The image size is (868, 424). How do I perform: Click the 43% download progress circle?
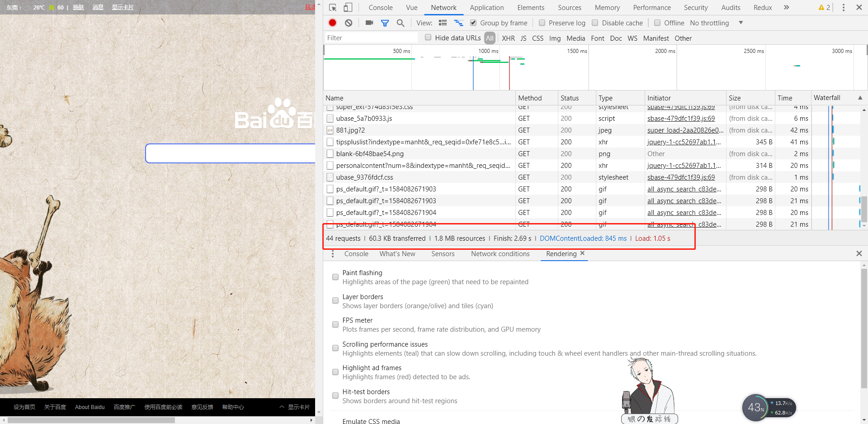tap(755, 407)
